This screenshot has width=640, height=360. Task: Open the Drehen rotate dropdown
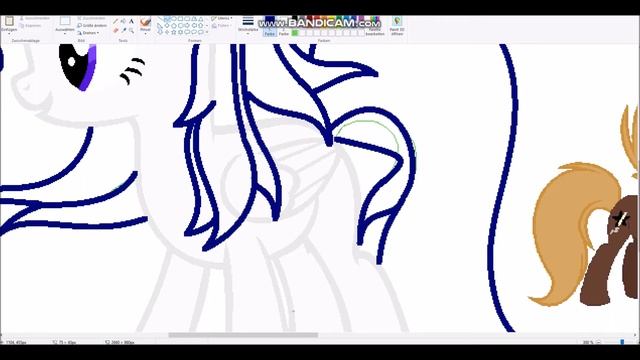pos(88,33)
